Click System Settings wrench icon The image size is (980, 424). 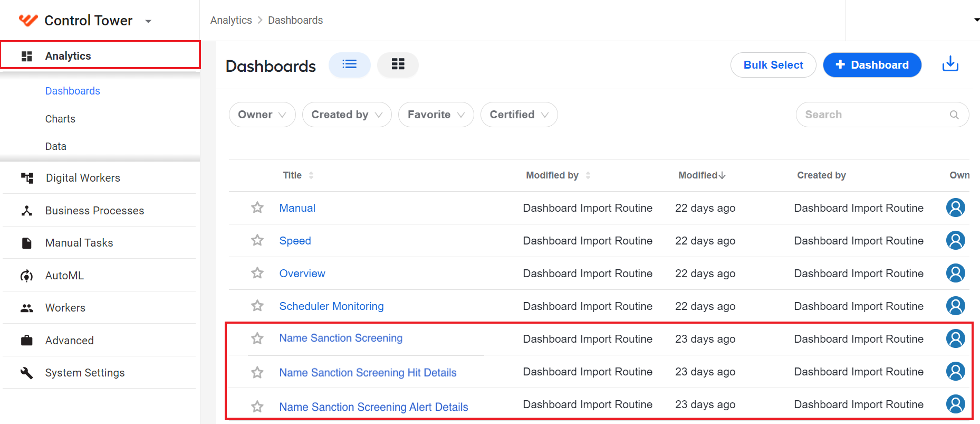27,373
